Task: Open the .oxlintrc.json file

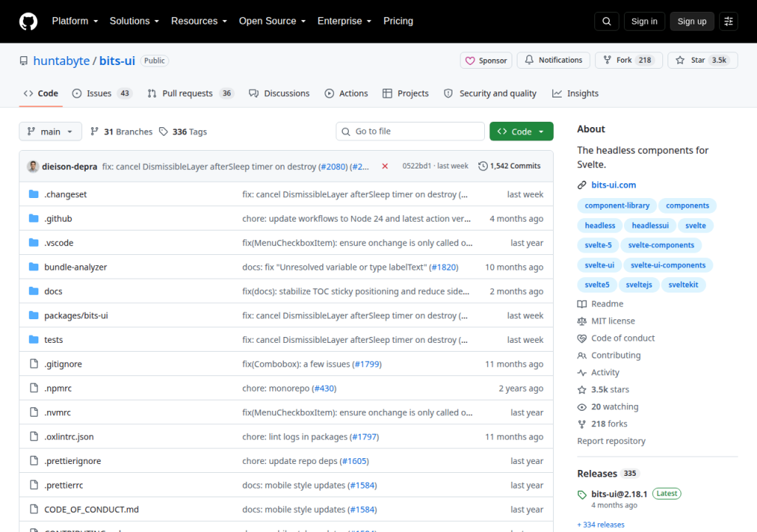Action: [69, 437]
